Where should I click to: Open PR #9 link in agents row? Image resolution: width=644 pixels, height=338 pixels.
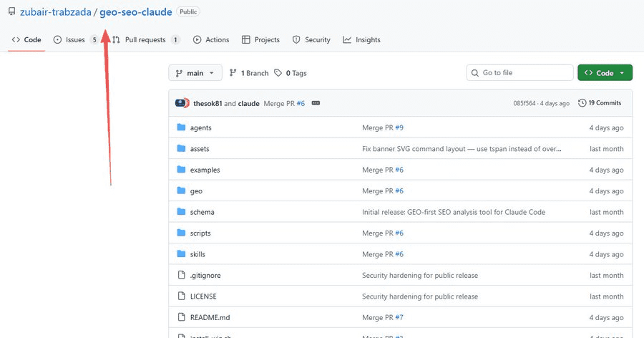399,127
